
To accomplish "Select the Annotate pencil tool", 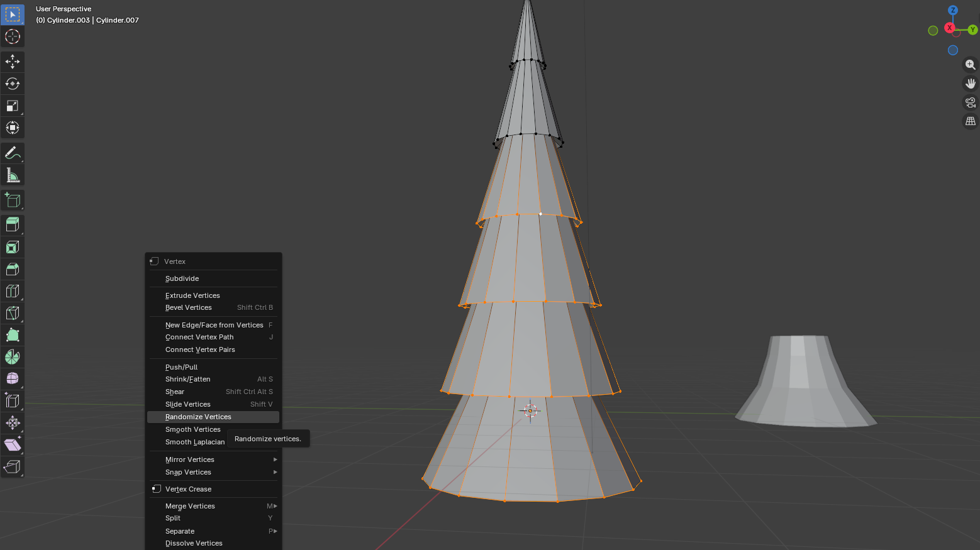I will pos(13,153).
